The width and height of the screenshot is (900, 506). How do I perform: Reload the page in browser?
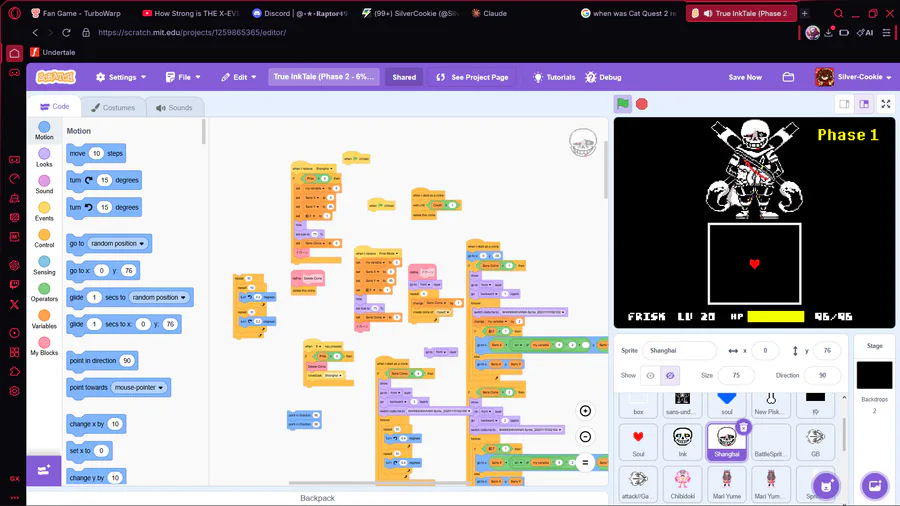click(x=66, y=33)
